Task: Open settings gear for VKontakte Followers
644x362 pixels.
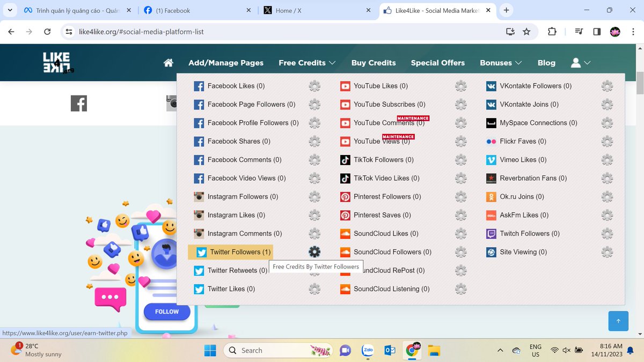Action: click(x=607, y=86)
